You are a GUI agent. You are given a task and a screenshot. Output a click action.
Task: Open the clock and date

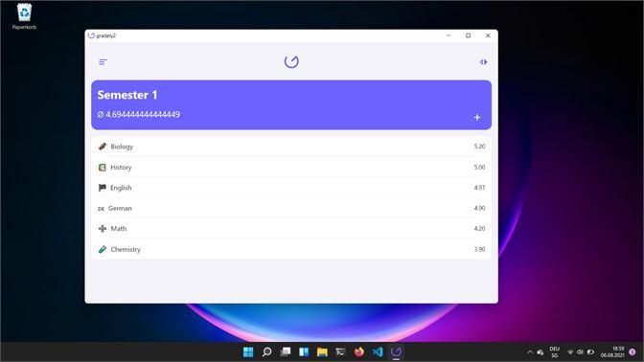coord(612,351)
